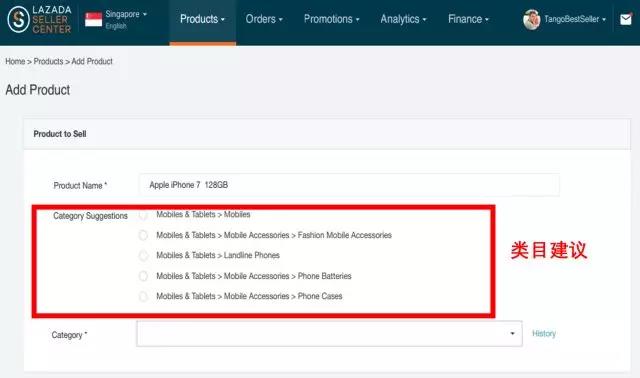640x378 pixels.
Task: Open the Analytics menu
Action: pyautogui.click(x=403, y=19)
